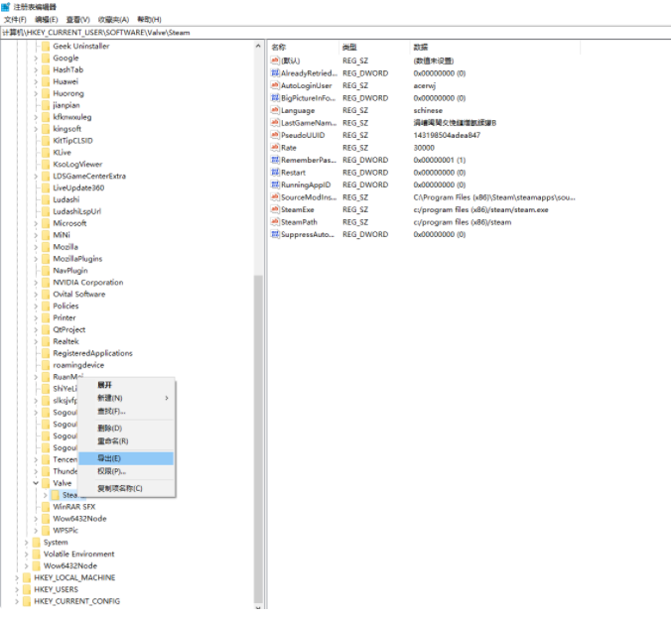
Task: Click the AutoLoginUser string value icon
Action: [x=275, y=85]
